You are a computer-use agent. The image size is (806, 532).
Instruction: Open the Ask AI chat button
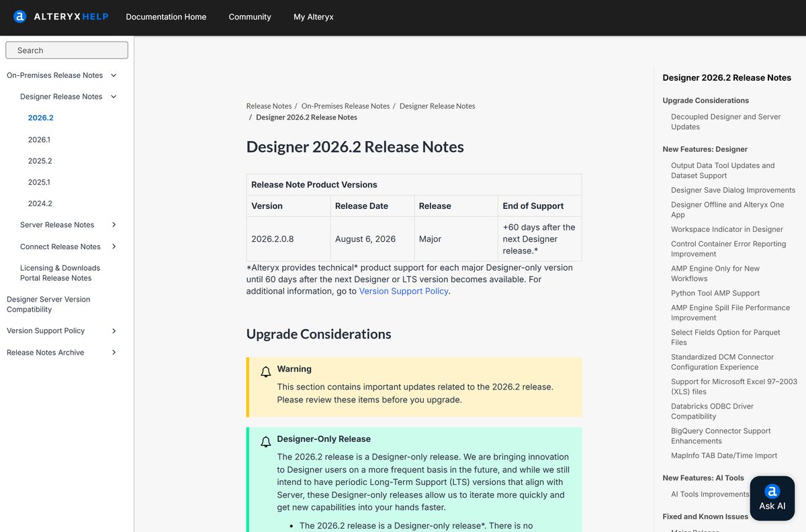point(772,498)
